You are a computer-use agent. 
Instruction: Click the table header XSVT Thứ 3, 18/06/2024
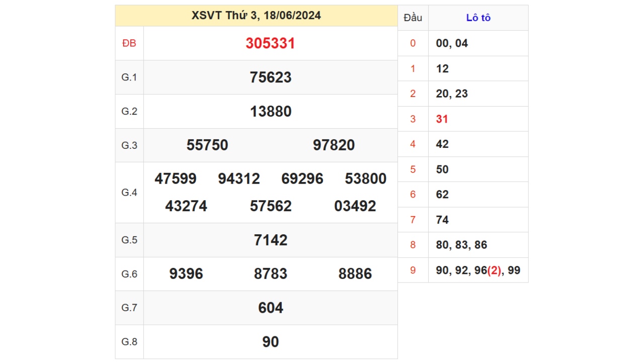256,16
